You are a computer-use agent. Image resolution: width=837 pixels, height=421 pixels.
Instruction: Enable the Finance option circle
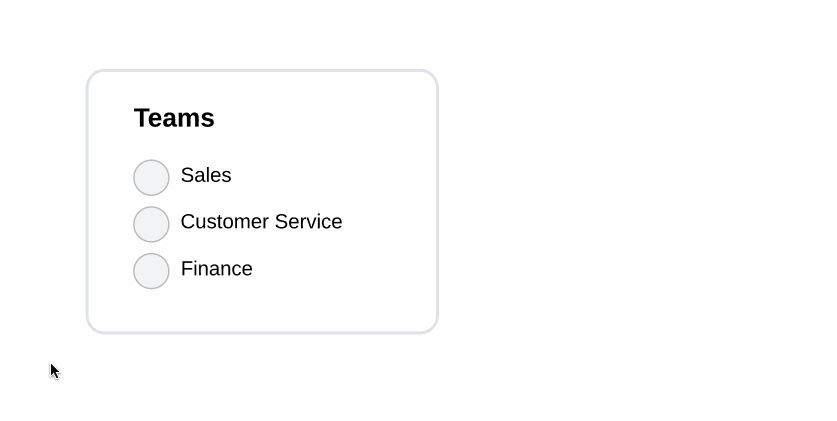[x=151, y=271]
